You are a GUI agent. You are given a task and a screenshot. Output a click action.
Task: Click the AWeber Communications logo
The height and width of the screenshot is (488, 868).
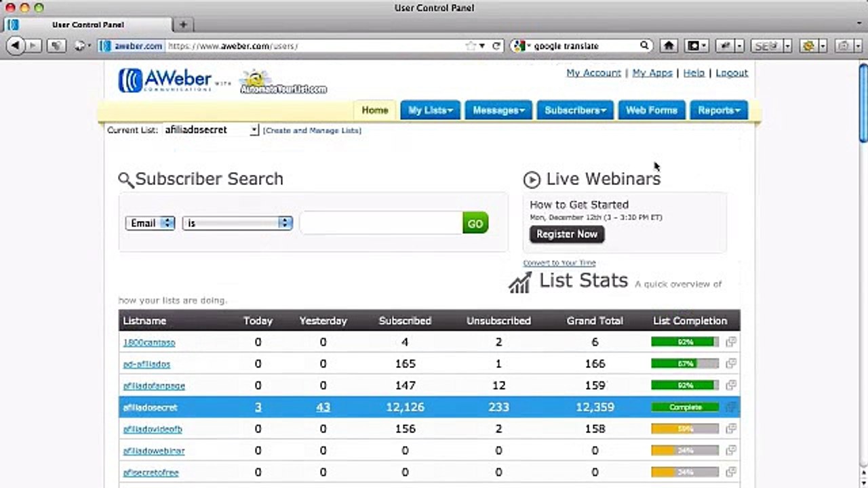point(165,81)
